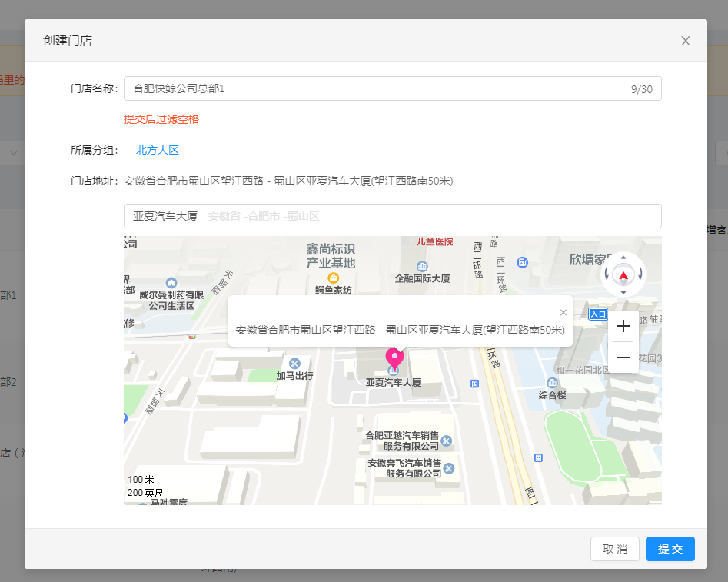Click the 威尔曼制药 生活区 map icon

pos(171,283)
